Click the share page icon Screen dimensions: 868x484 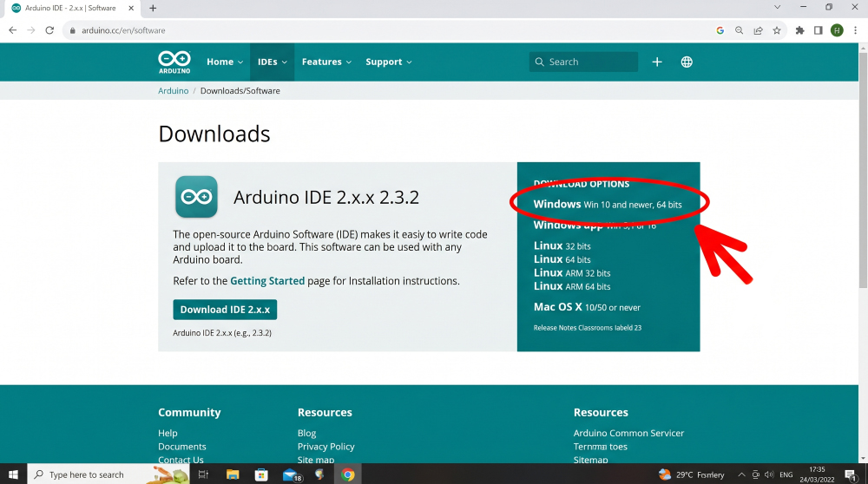758,30
